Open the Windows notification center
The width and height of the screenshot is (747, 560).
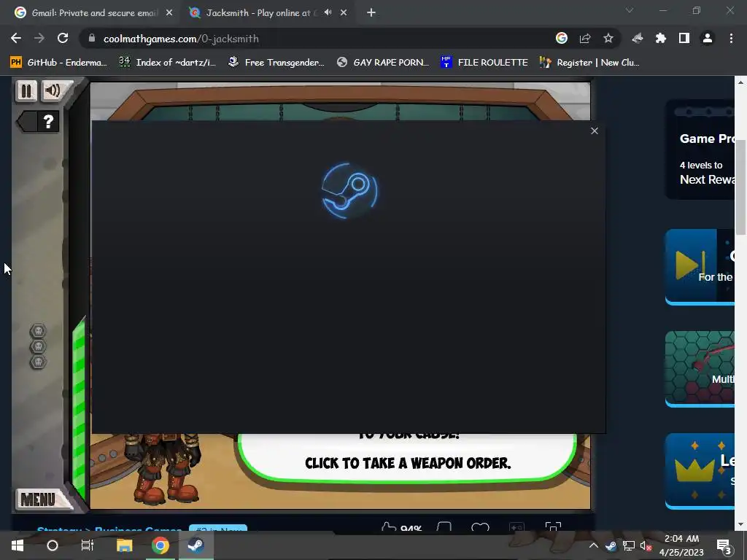tap(724, 545)
